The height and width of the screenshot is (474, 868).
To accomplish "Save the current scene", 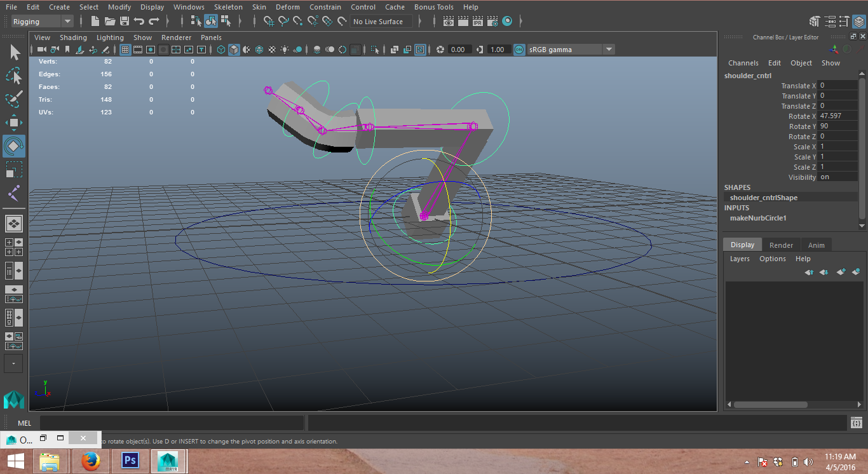I will [125, 21].
